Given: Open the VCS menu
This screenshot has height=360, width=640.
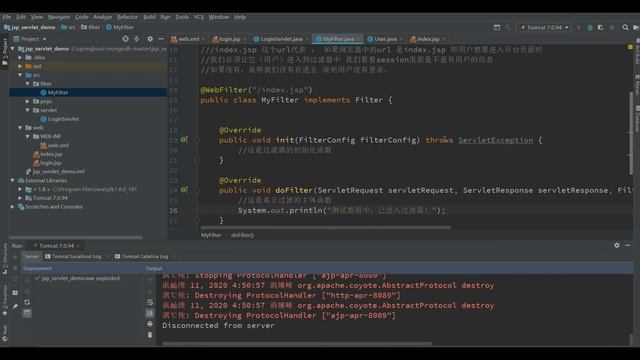Looking at the screenshot, I should [x=199, y=17].
